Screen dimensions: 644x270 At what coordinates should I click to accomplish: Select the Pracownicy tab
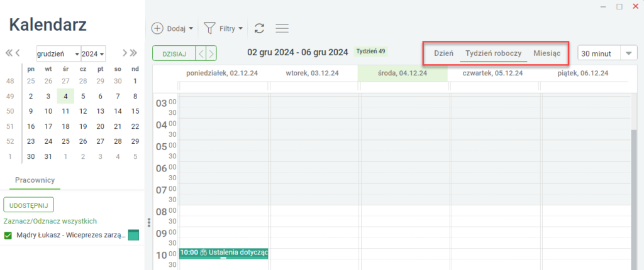[x=35, y=180]
